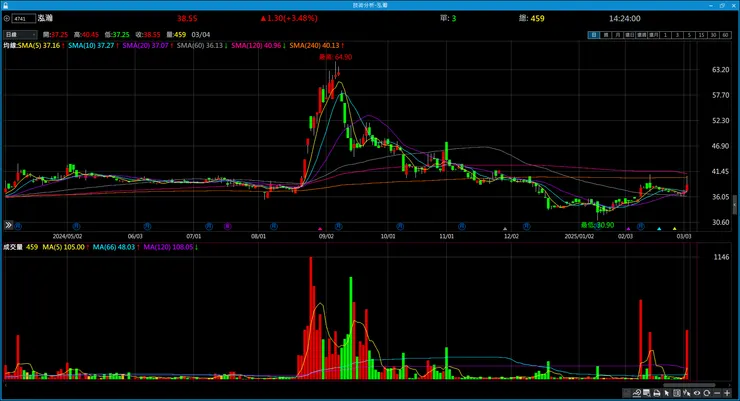740x401 pixels.
Task: Click the volume MA(66) 48.03 label
Action: click(x=113, y=247)
